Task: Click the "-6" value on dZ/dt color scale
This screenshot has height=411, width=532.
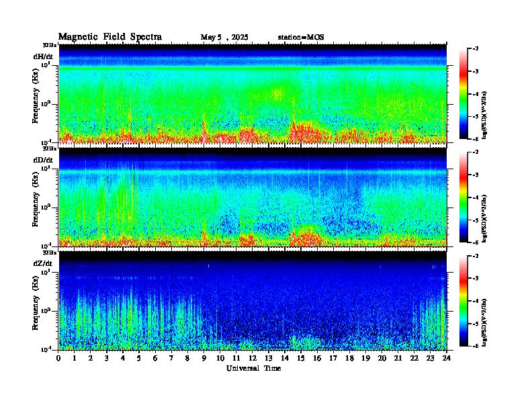Action: coord(476,346)
